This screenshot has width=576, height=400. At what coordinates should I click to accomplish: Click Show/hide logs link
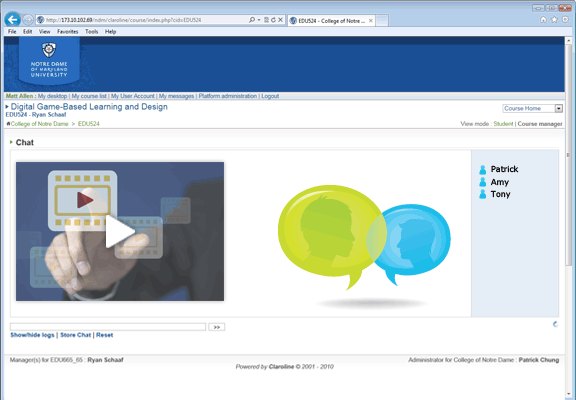pyautogui.click(x=32, y=335)
